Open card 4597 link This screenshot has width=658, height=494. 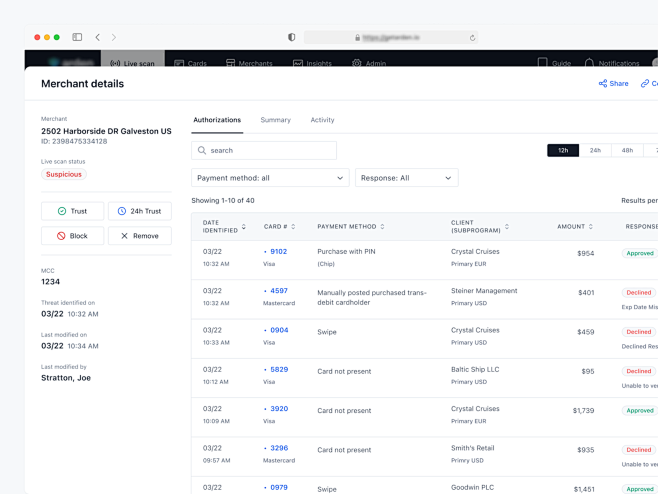point(279,290)
